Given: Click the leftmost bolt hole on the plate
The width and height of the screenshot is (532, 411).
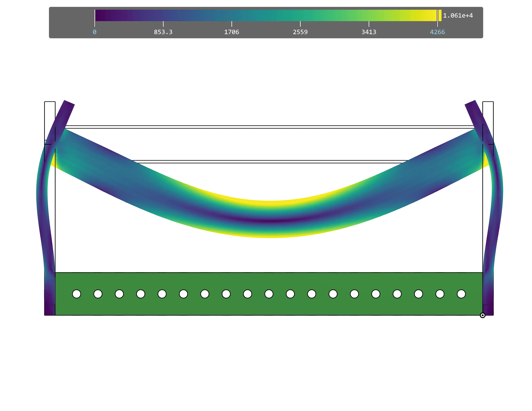Looking at the screenshot, I should click(77, 294).
